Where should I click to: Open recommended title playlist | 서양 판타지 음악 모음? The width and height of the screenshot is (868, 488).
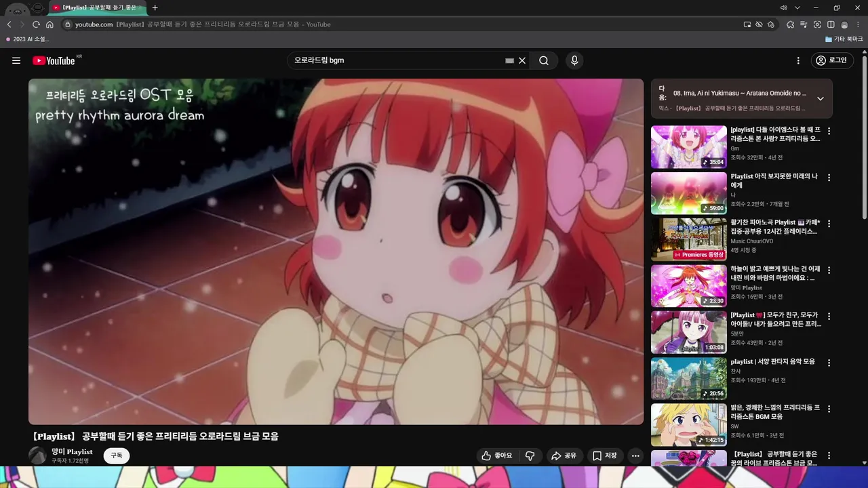pos(772,361)
